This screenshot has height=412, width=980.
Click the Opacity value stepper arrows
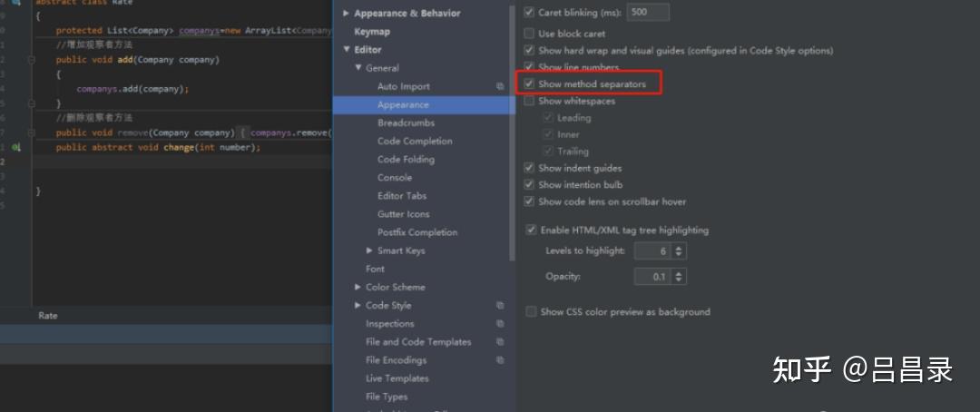pos(679,277)
